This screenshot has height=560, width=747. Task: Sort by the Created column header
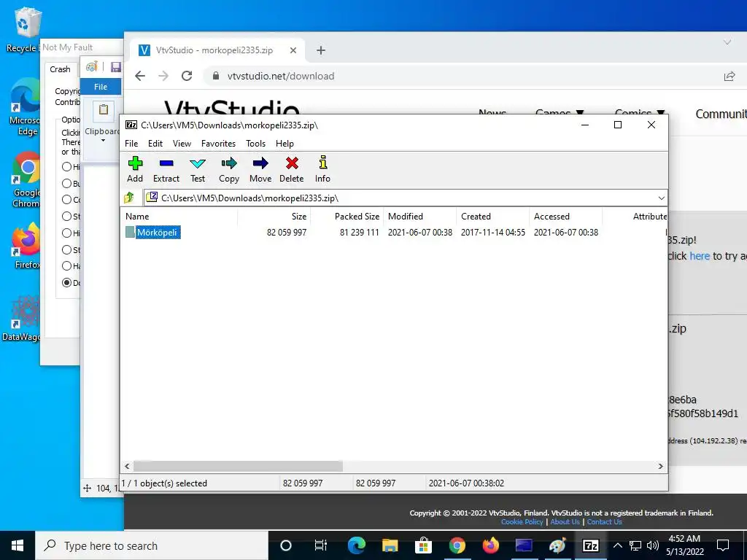point(493,216)
